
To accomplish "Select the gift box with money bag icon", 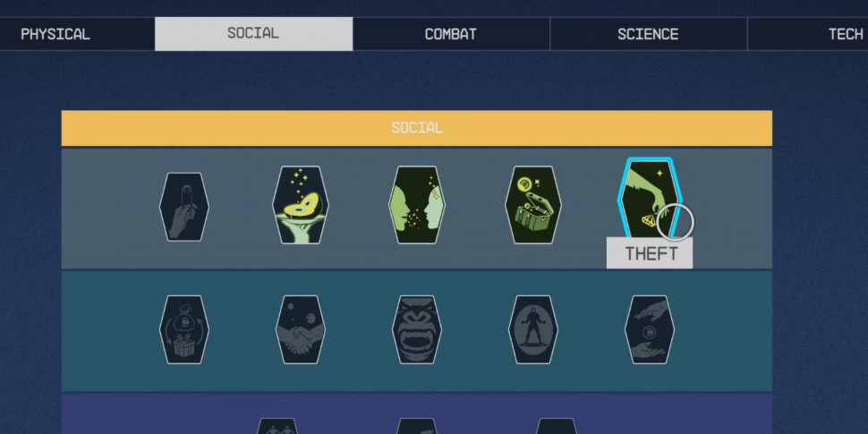I will pyautogui.click(x=184, y=329).
